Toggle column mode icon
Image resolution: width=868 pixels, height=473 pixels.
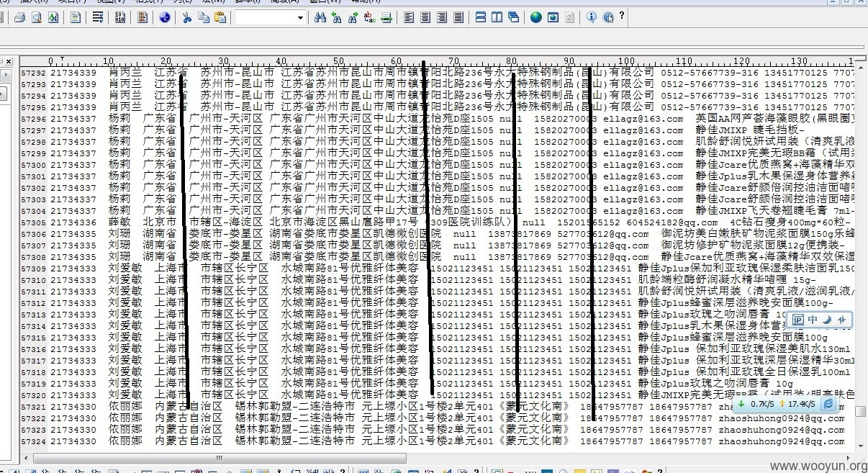143,17
